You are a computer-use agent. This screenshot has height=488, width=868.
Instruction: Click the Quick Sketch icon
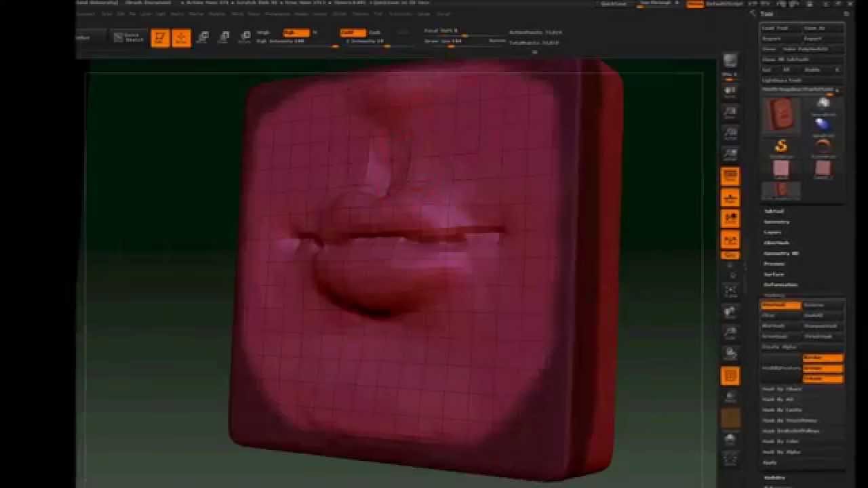pos(128,37)
